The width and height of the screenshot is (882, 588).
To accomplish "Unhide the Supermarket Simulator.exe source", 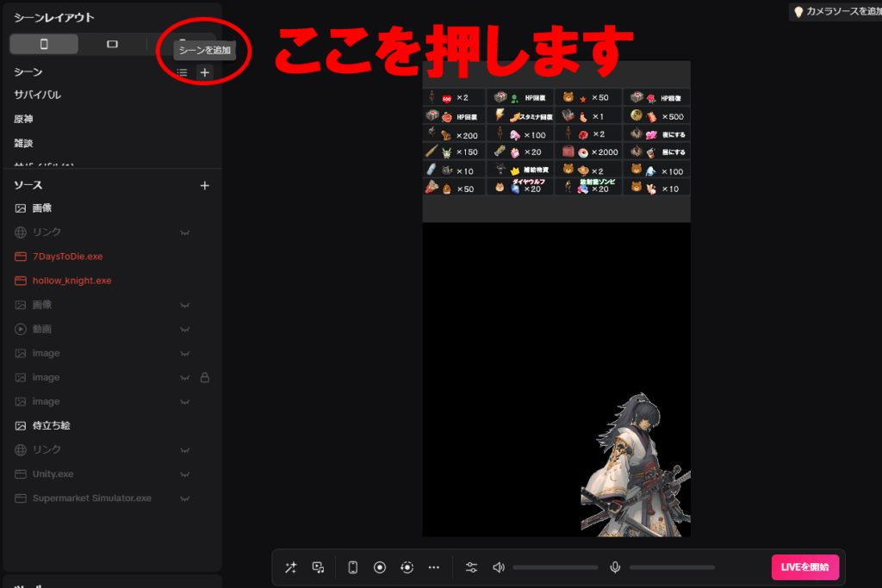I will [x=184, y=498].
